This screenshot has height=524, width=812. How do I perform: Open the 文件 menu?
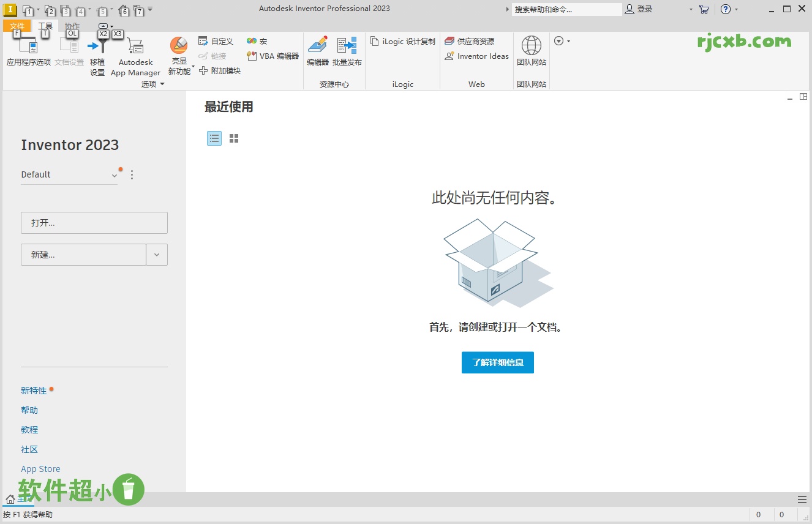[x=17, y=26]
